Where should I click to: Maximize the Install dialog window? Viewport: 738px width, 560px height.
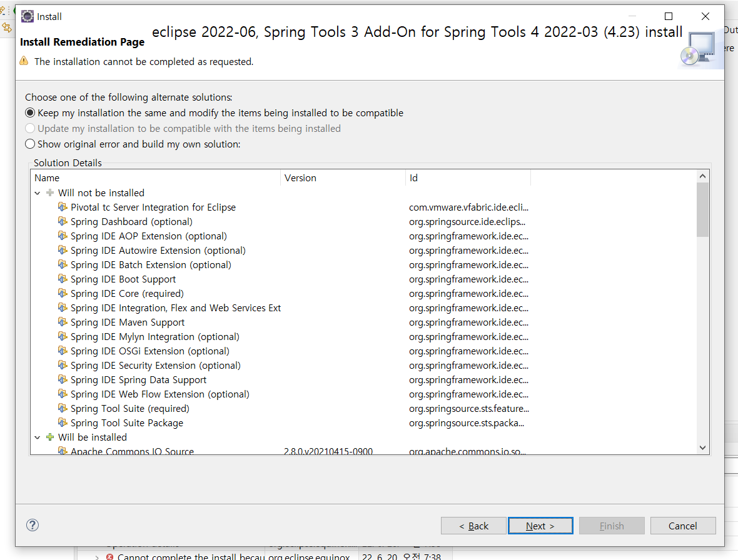(669, 16)
